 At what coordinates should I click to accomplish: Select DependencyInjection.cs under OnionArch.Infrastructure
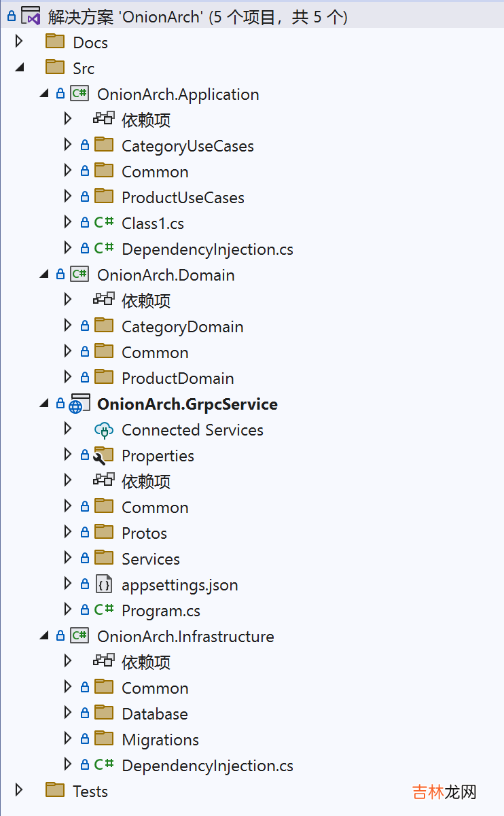pyautogui.click(x=207, y=766)
